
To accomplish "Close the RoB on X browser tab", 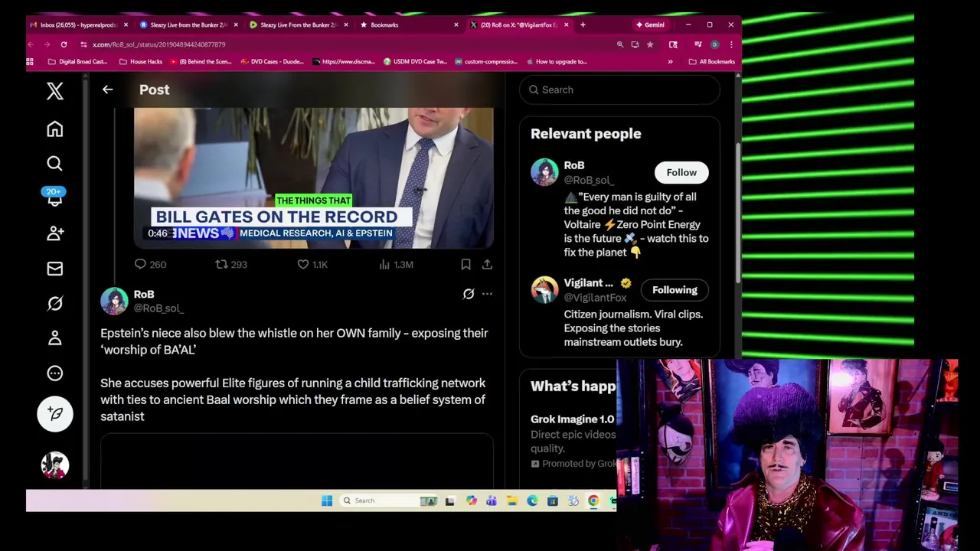I will click(566, 24).
